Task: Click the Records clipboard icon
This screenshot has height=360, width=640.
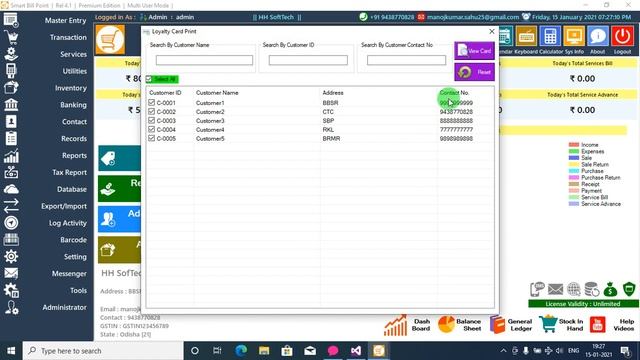Action: pos(11,138)
